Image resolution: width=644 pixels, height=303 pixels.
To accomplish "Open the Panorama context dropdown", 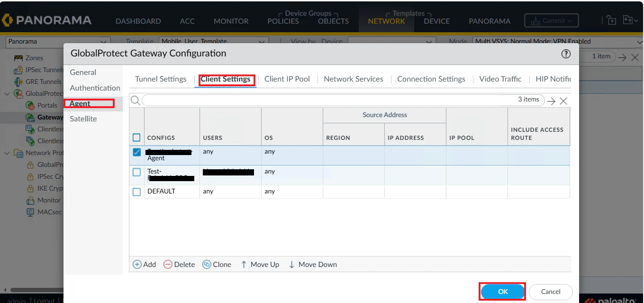I will 59,42.
